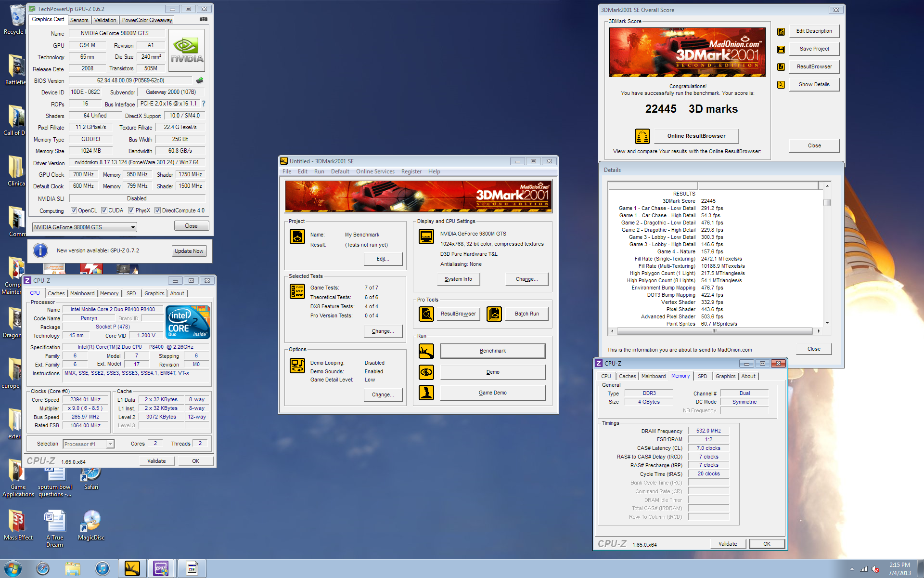This screenshot has width=924, height=578.
Task: Toggle the CUDA checkbox in GPU-Z
Action: point(104,210)
